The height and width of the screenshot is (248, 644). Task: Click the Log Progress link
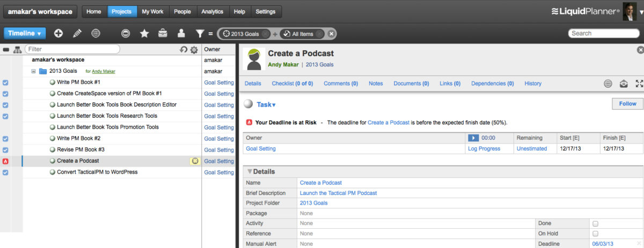tap(484, 149)
